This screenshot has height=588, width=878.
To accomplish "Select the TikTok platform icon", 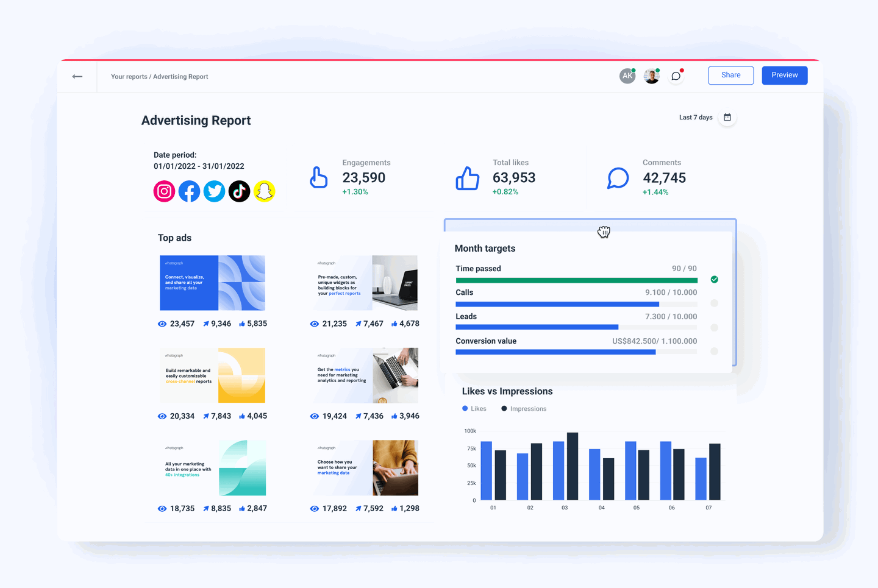I will [x=239, y=191].
